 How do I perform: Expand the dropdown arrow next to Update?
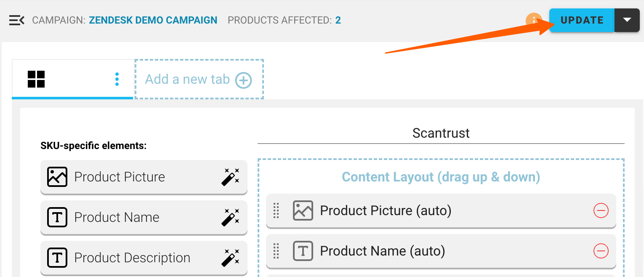[x=627, y=20]
